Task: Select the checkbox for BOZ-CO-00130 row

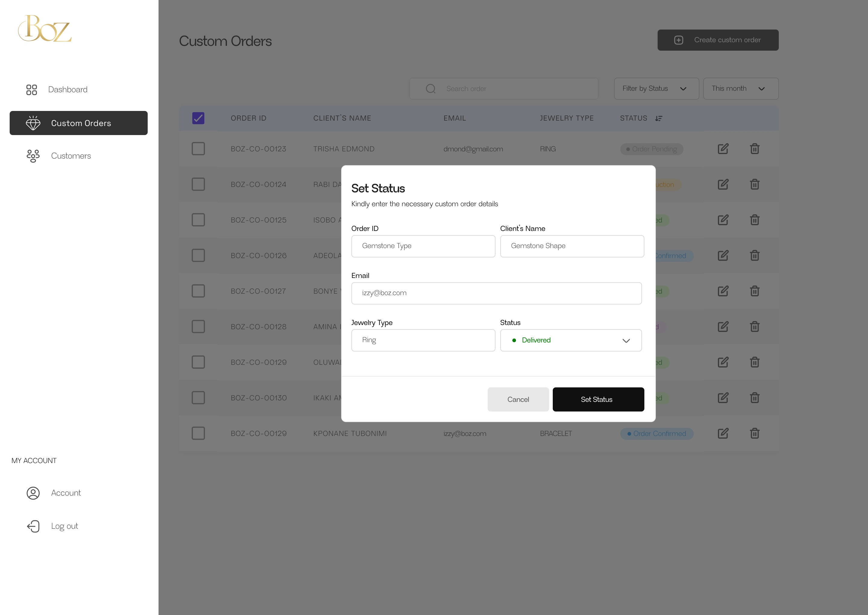Action: (198, 398)
